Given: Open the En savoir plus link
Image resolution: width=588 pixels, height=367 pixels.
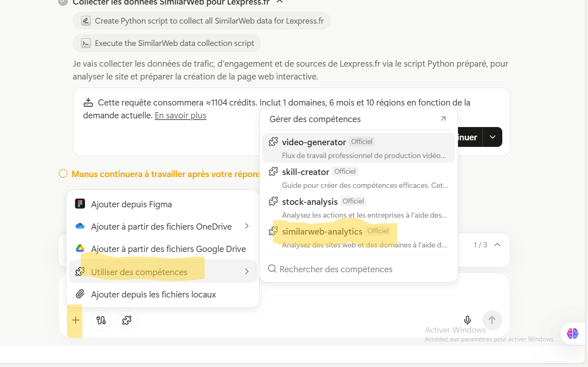Looking at the screenshot, I should (x=180, y=115).
